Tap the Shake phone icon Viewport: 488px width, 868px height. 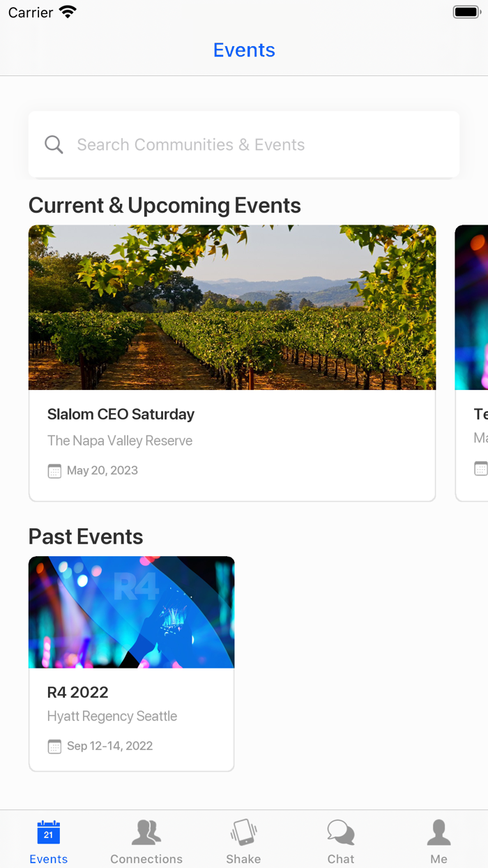[x=243, y=831]
